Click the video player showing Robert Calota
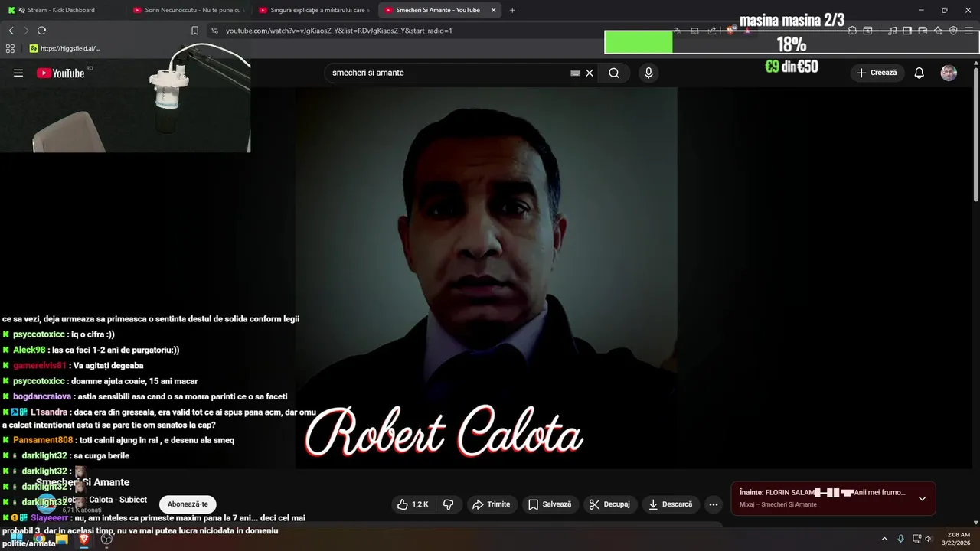Image resolution: width=980 pixels, height=551 pixels. point(486,278)
